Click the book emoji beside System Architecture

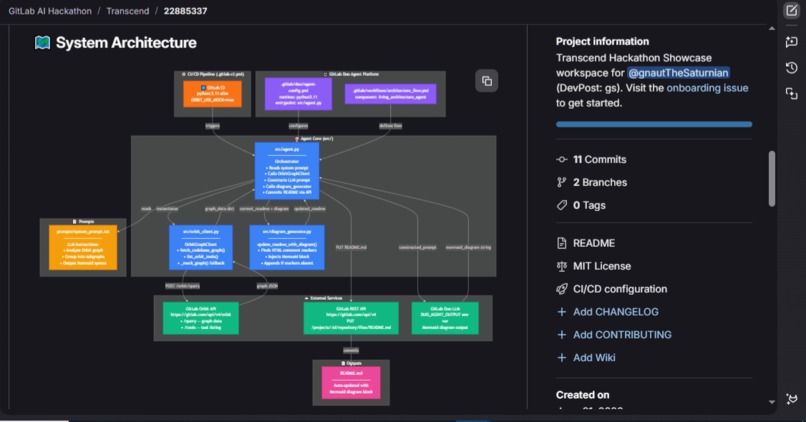point(42,43)
